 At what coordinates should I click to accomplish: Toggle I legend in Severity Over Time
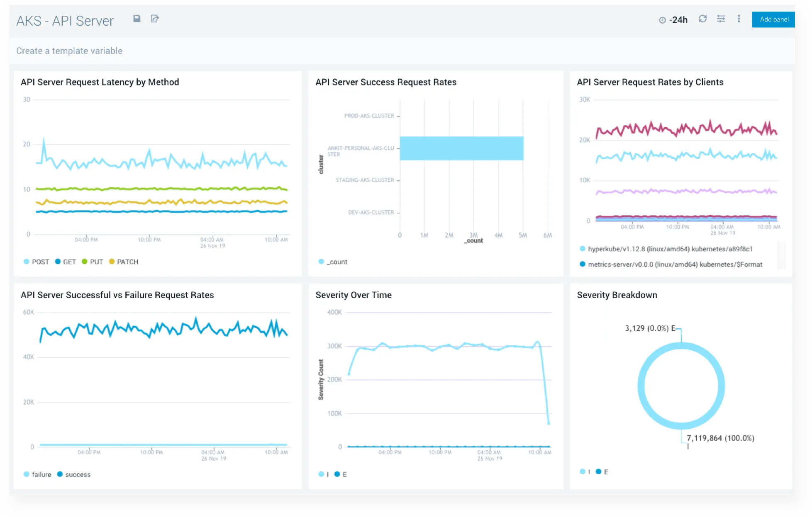click(x=324, y=474)
